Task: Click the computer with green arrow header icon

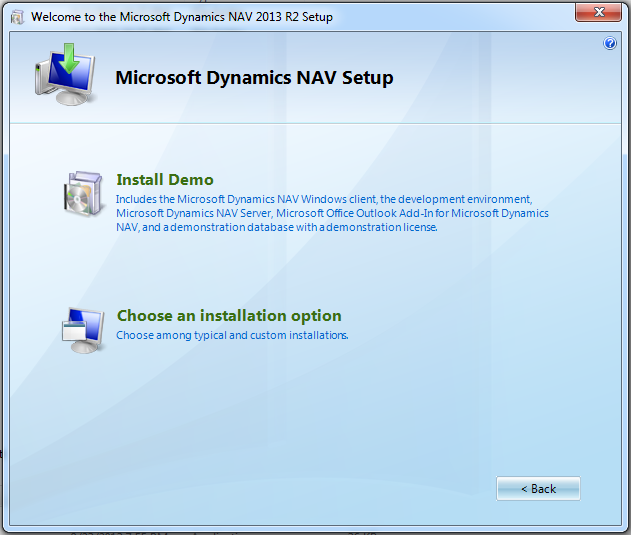Action: coord(66,75)
